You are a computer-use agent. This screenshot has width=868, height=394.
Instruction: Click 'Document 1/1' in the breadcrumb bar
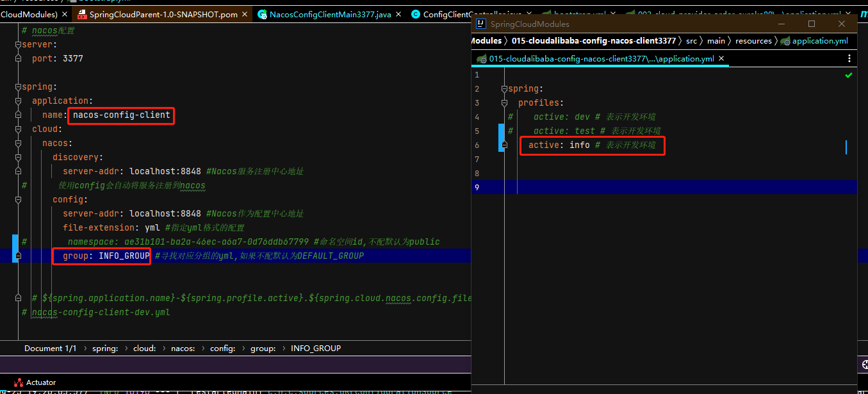click(x=50, y=349)
